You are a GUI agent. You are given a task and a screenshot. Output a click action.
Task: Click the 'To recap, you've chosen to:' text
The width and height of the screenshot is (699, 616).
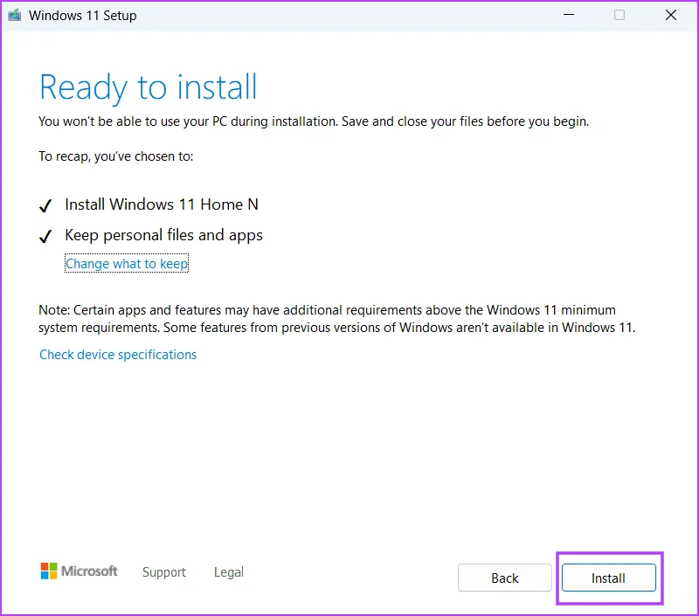click(116, 156)
